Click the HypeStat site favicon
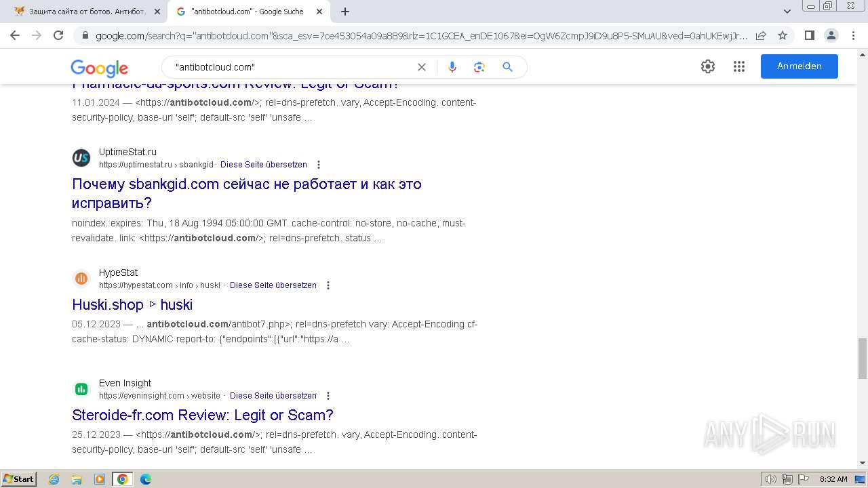This screenshot has height=488, width=868. click(81, 279)
